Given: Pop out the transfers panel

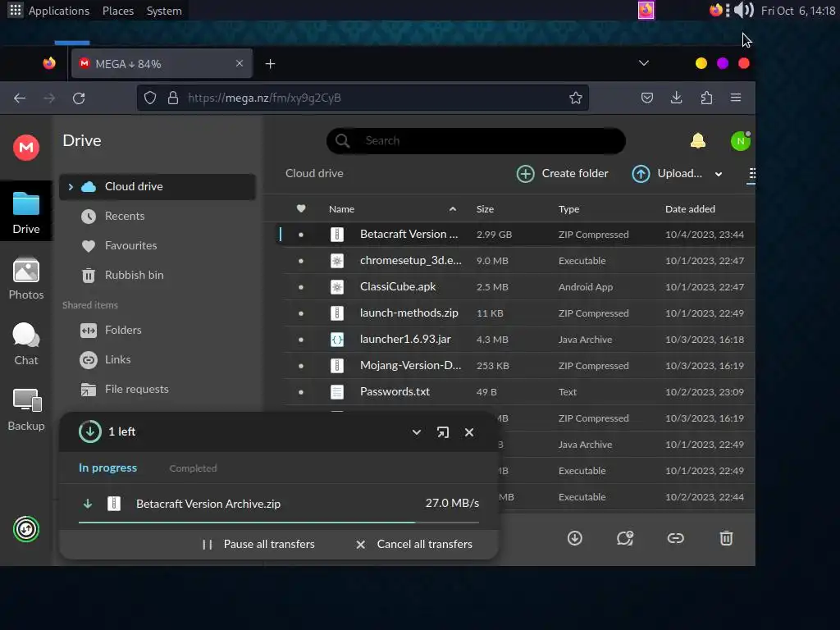Looking at the screenshot, I should (x=443, y=432).
